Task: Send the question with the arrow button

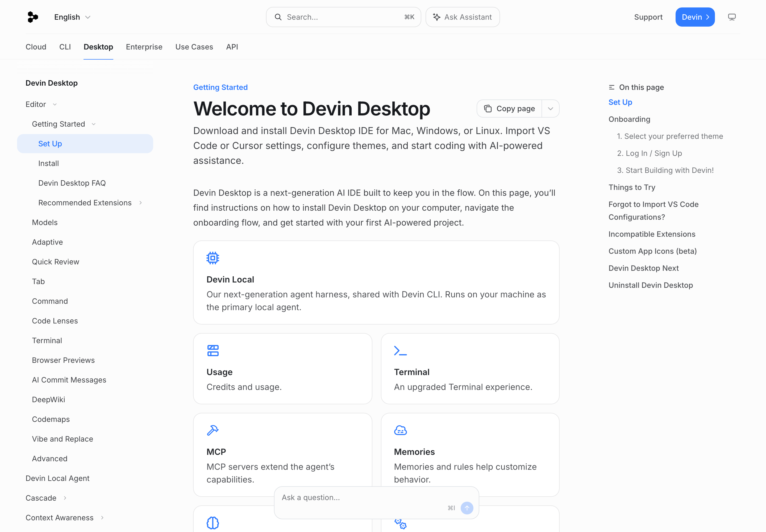Action: click(x=467, y=508)
